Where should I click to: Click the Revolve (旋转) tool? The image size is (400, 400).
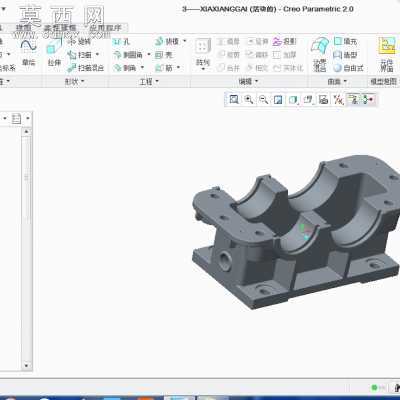pos(79,42)
